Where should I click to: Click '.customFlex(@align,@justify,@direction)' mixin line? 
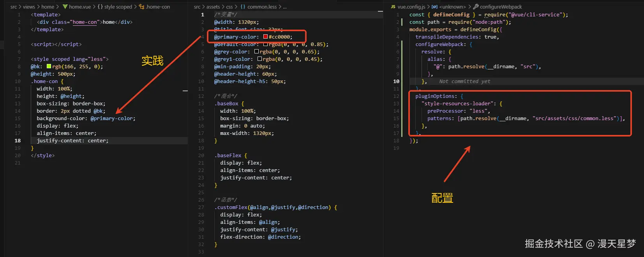point(272,207)
